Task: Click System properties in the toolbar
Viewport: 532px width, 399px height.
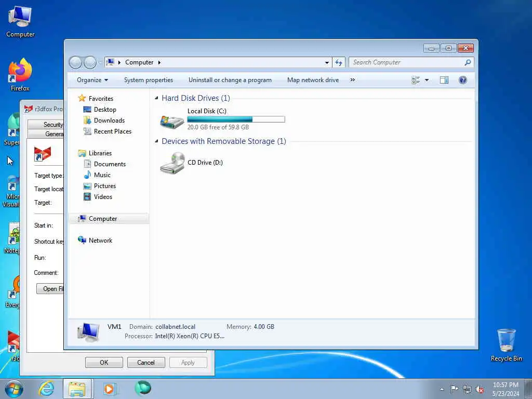Action: click(148, 80)
